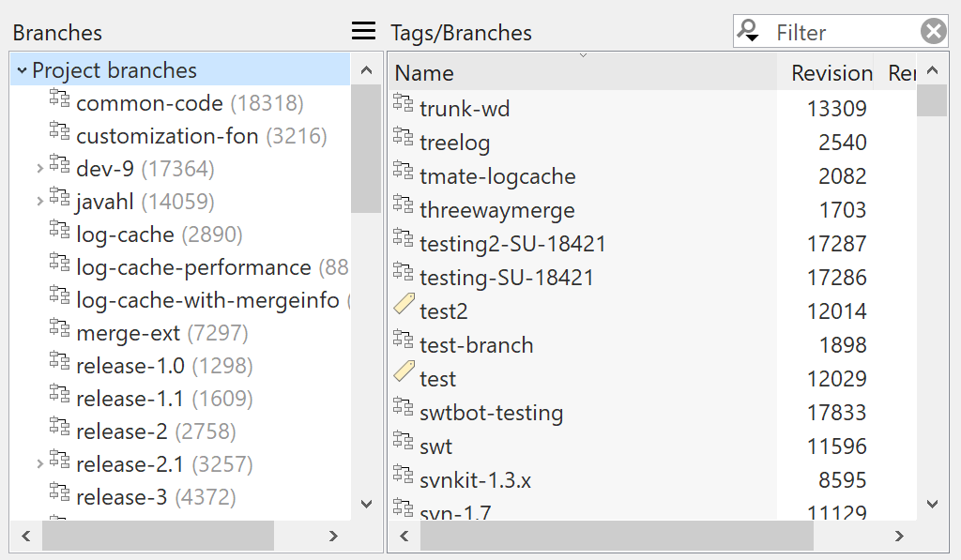Click the tag icon beside test2

403,304
